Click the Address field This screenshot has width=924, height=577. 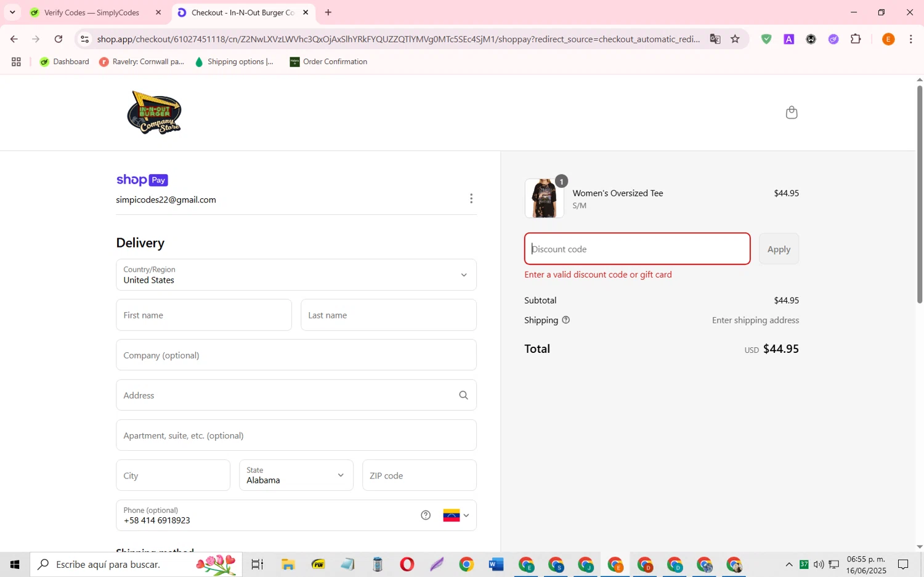click(x=296, y=395)
